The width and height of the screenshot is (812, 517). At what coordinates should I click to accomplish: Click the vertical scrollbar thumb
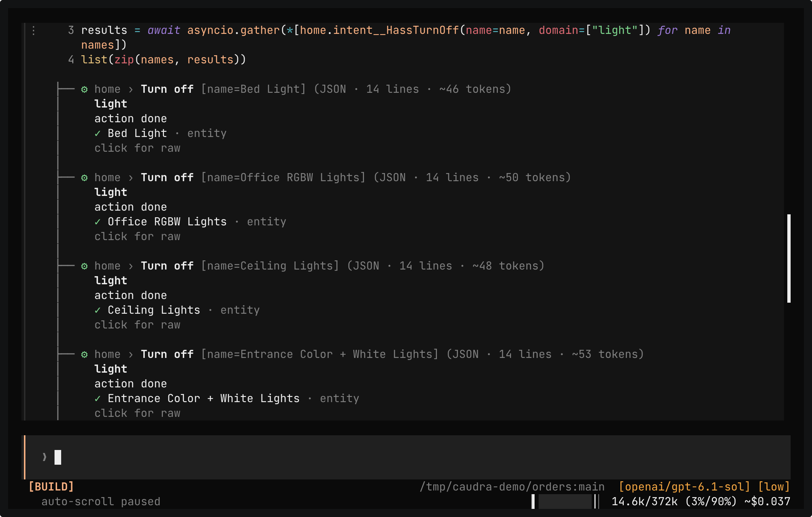789,258
